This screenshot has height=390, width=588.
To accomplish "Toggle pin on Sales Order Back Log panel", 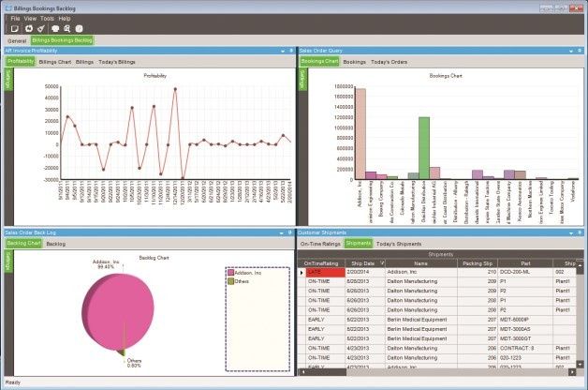I will [x=290, y=232].
